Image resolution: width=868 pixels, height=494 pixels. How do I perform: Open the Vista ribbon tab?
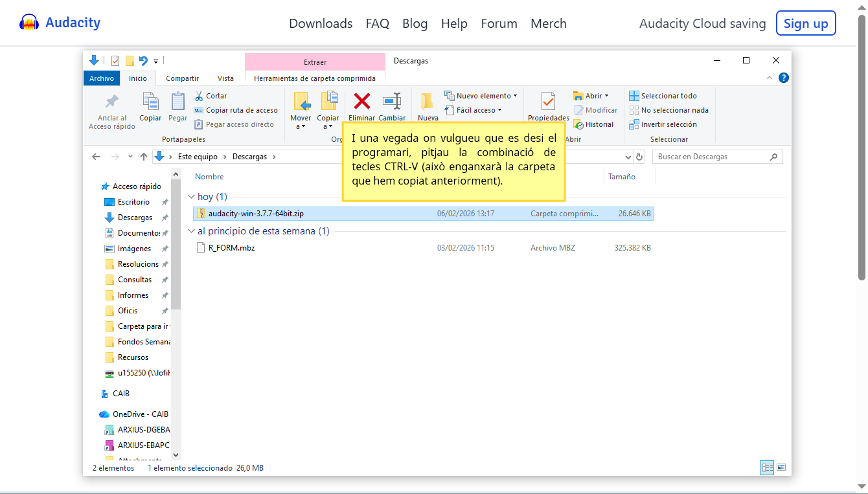click(x=225, y=78)
